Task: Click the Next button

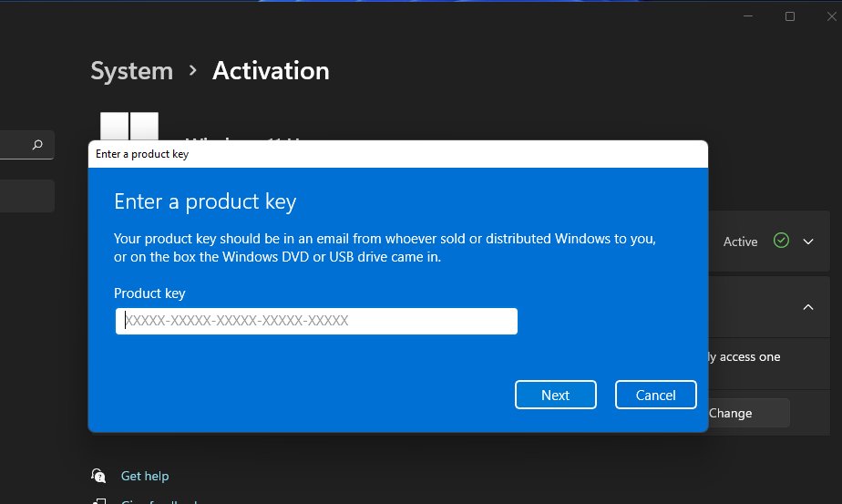Action: (x=555, y=395)
